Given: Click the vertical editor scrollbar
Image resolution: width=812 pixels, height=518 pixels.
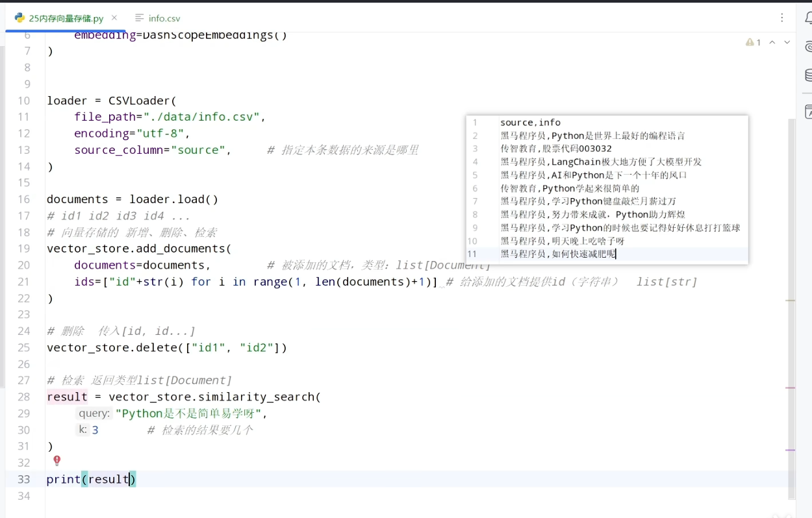Looking at the screenshot, I should click(791, 308).
